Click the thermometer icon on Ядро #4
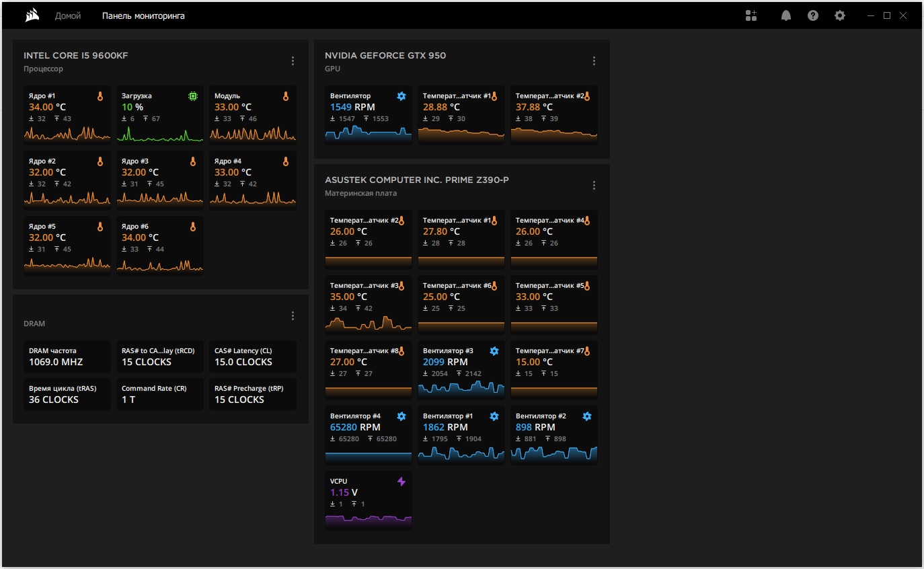The width and height of the screenshot is (924, 569). click(x=286, y=161)
